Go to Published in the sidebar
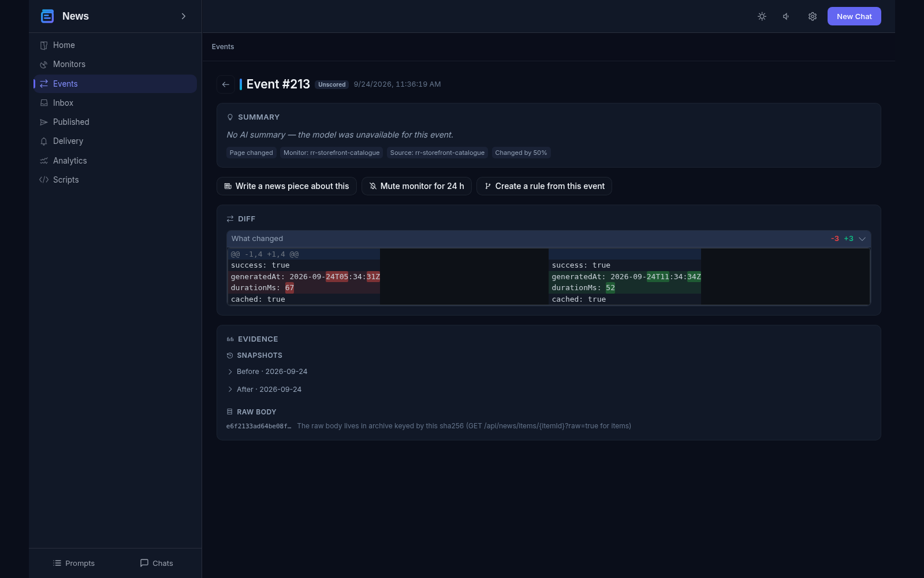This screenshot has width=924, height=578. point(115,122)
